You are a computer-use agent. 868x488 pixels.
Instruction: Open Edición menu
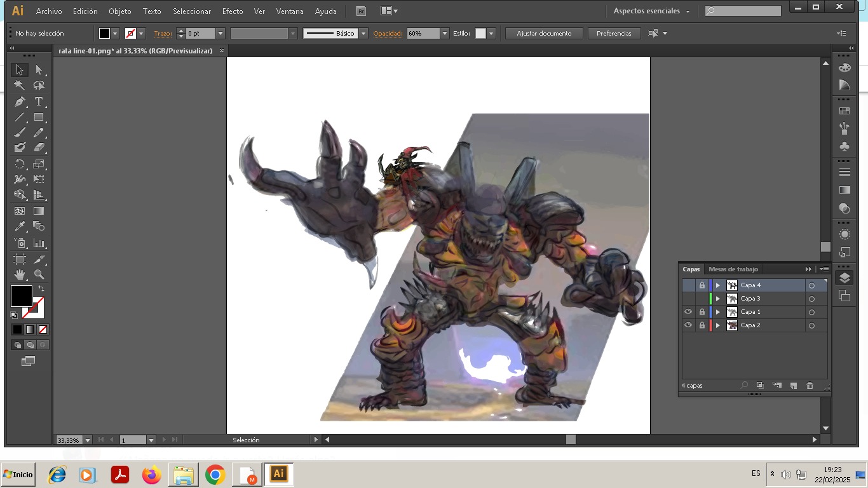85,11
